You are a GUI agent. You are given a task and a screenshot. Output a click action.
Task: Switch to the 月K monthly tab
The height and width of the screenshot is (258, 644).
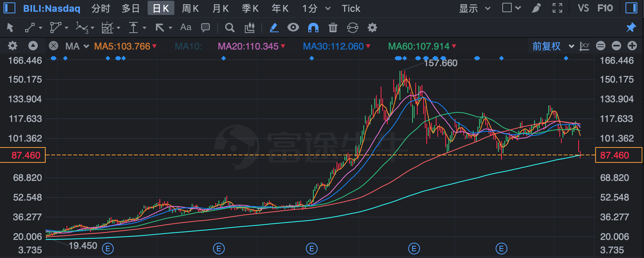pos(220,8)
